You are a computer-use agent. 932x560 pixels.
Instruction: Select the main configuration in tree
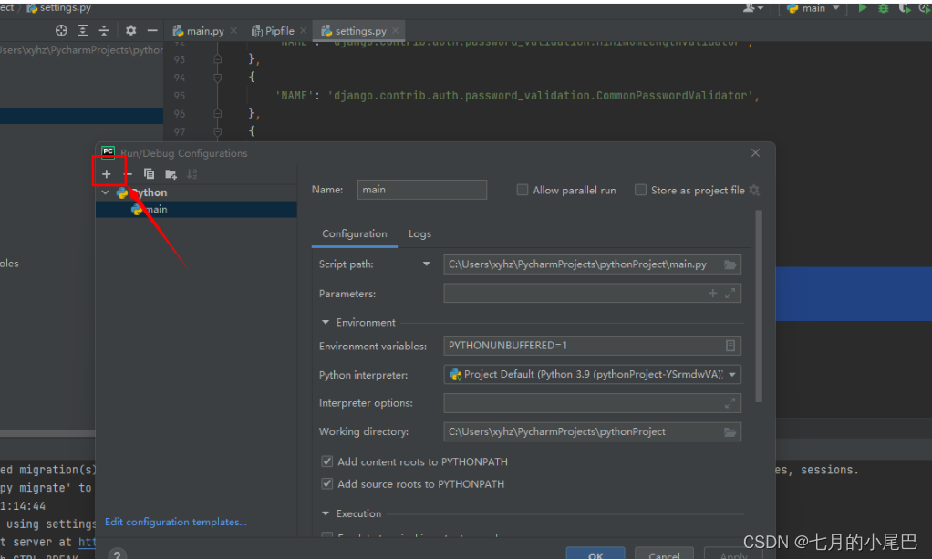[196, 209]
